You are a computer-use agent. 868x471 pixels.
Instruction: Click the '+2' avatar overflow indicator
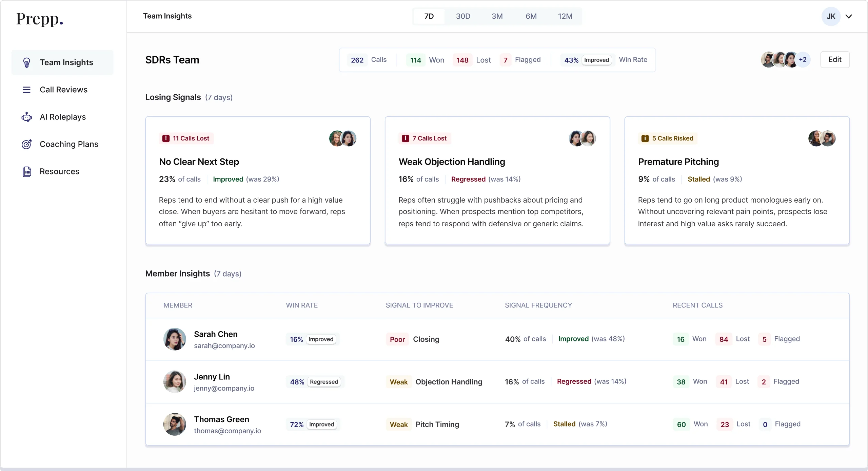click(x=803, y=59)
